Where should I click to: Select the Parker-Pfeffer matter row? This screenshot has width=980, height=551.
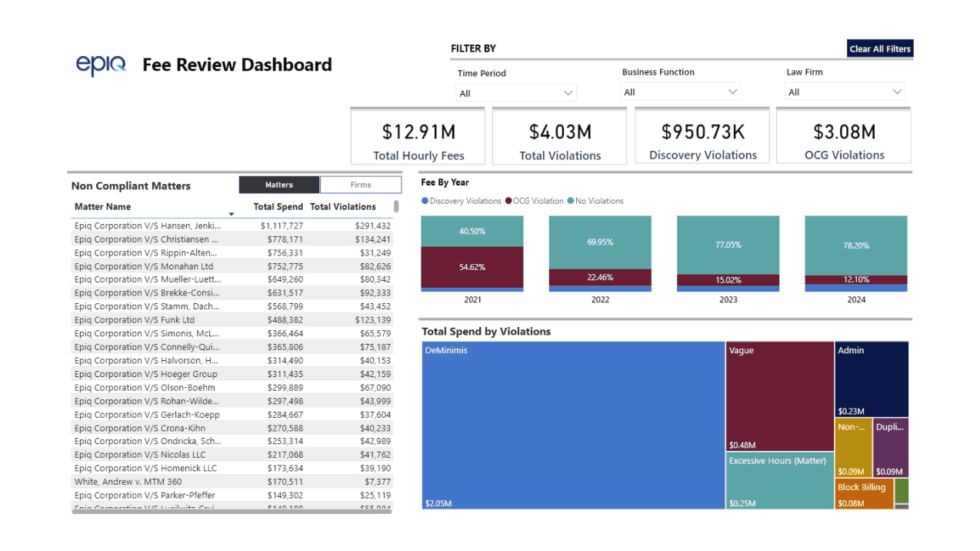click(x=232, y=496)
